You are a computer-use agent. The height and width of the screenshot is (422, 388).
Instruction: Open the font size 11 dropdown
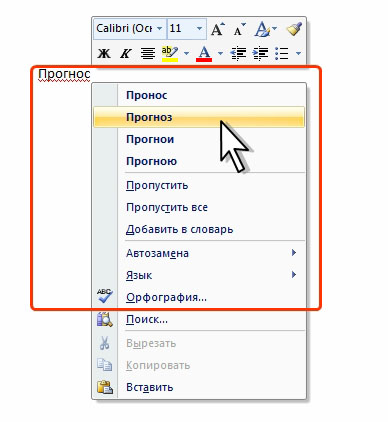click(200, 29)
